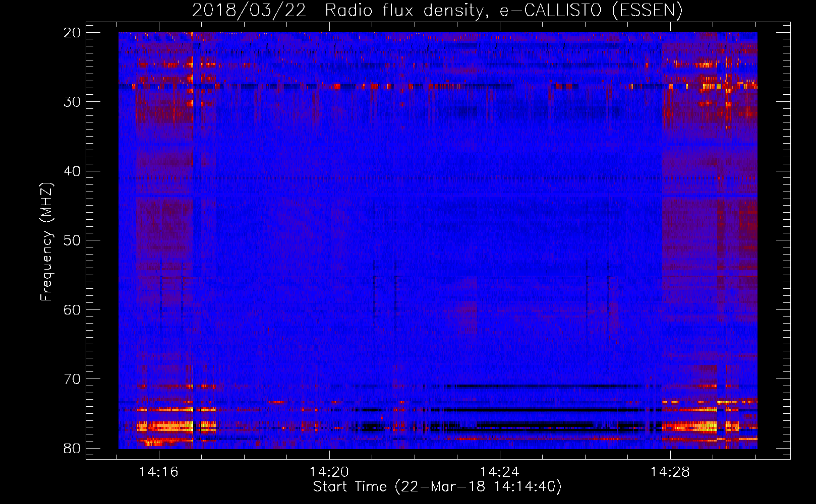This screenshot has height=504, width=816.
Task: Click the time tick label "14:20"
Action: point(329,472)
